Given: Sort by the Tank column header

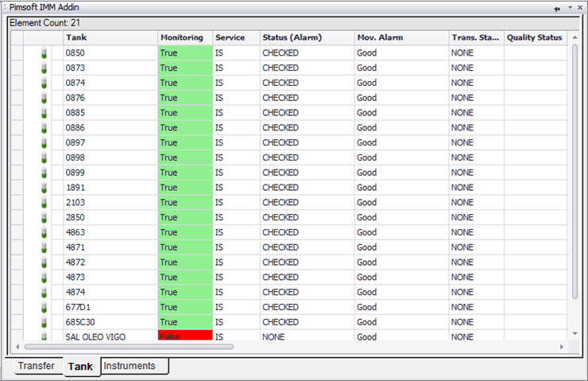Looking at the screenshot, I should 110,37.
